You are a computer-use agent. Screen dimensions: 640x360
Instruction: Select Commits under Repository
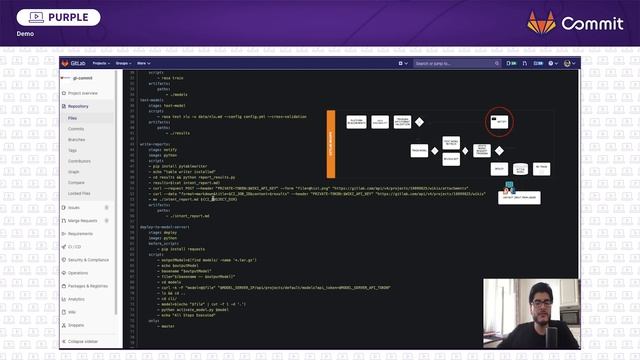pyautogui.click(x=76, y=129)
